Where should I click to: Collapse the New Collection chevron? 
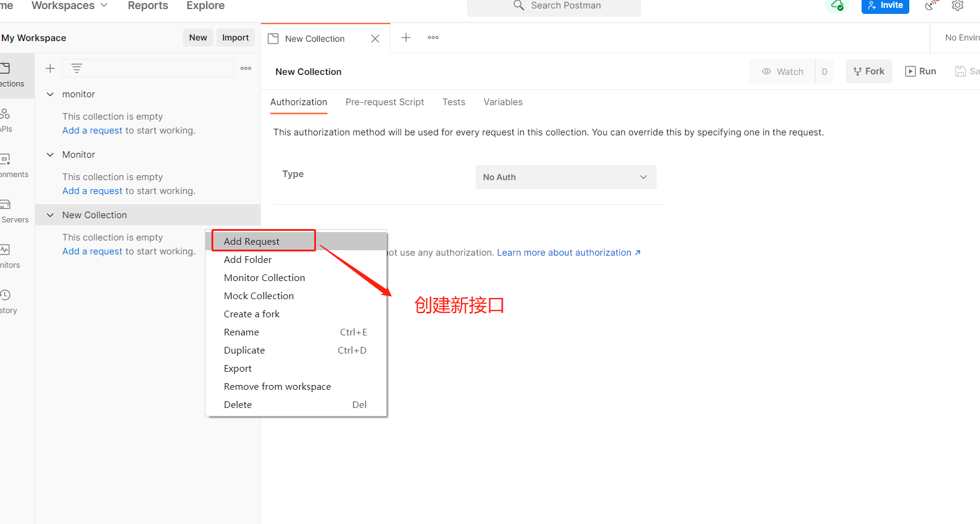tap(50, 215)
